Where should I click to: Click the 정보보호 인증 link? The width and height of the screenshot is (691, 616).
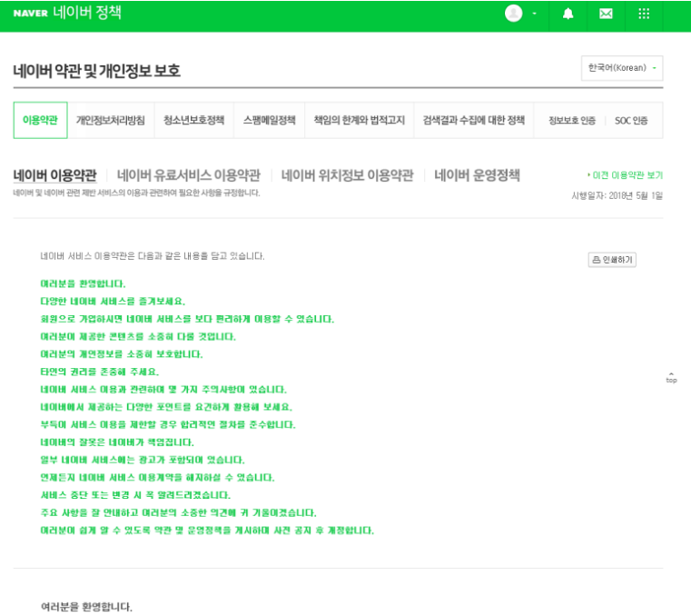point(572,120)
